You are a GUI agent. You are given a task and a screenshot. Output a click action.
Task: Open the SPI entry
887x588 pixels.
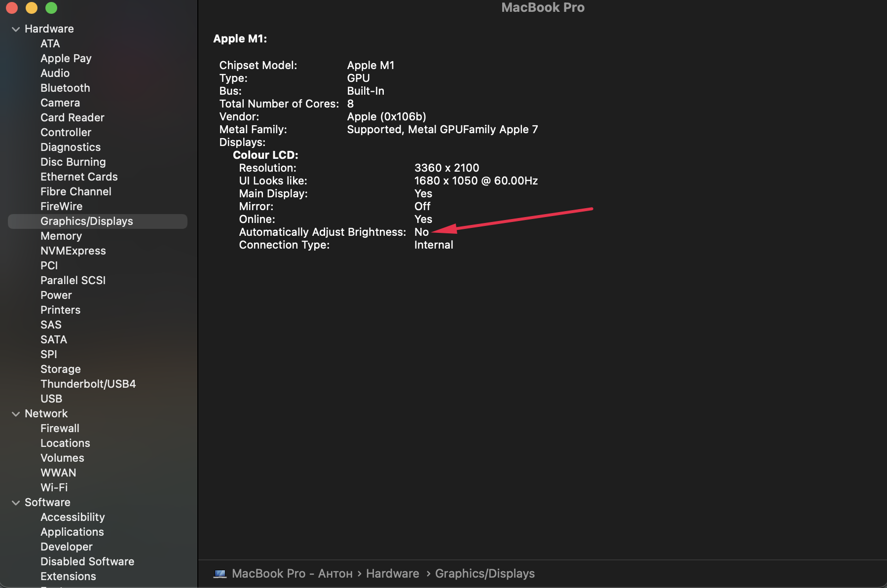click(49, 354)
